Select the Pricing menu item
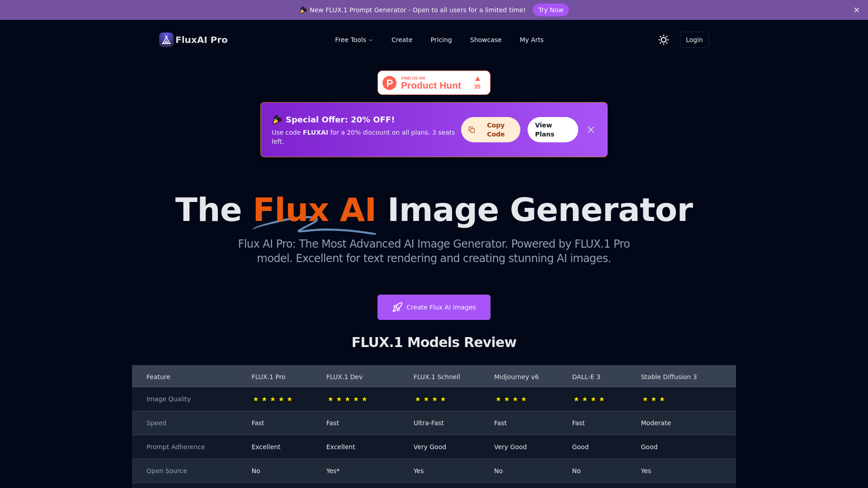The image size is (868, 488). tap(441, 39)
